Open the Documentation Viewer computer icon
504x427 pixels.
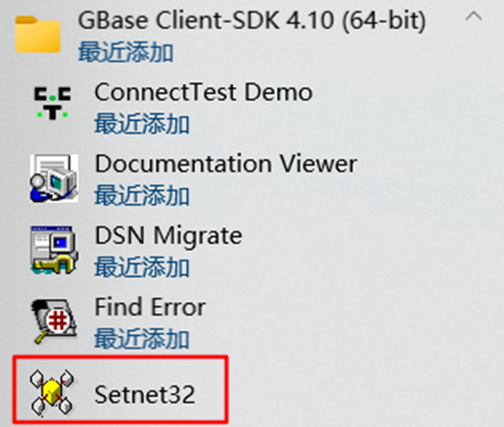[54, 178]
